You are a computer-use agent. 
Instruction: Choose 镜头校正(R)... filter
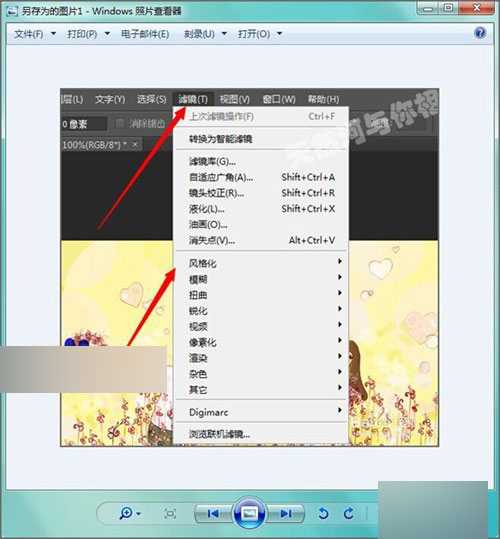[x=262, y=193]
